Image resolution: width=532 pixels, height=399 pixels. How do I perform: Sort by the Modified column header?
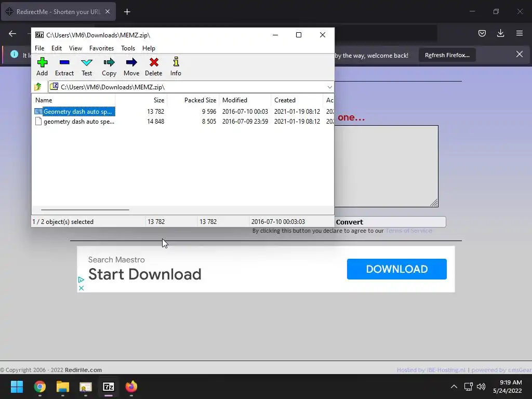pos(245,100)
